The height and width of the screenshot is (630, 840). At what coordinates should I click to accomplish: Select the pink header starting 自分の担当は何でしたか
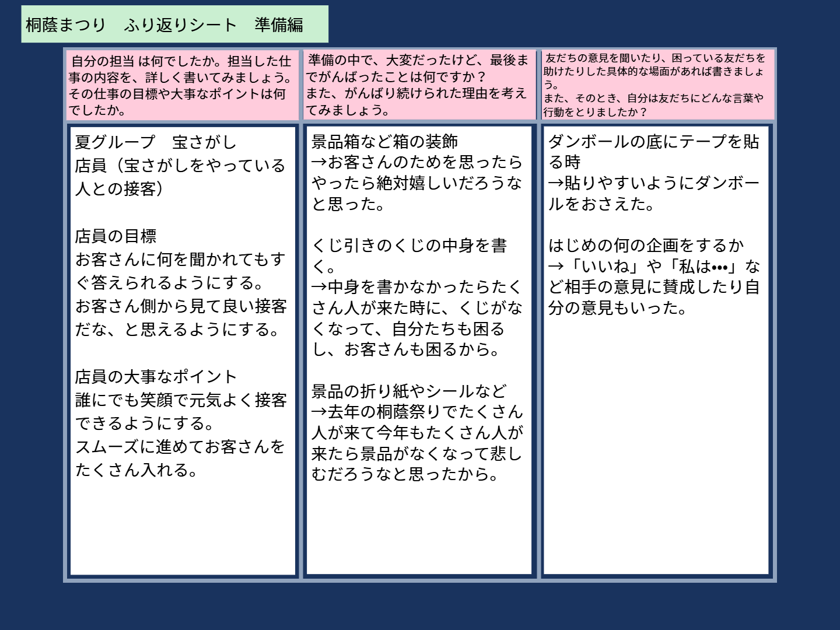tap(181, 85)
